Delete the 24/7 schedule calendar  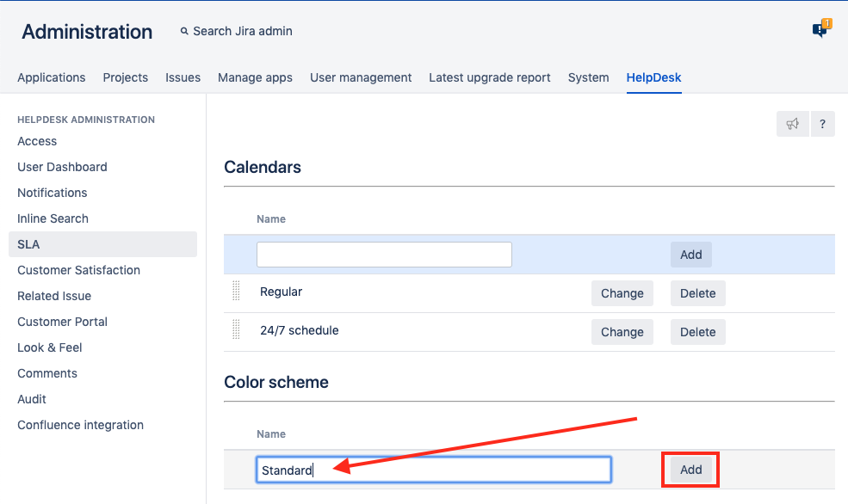pos(697,332)
